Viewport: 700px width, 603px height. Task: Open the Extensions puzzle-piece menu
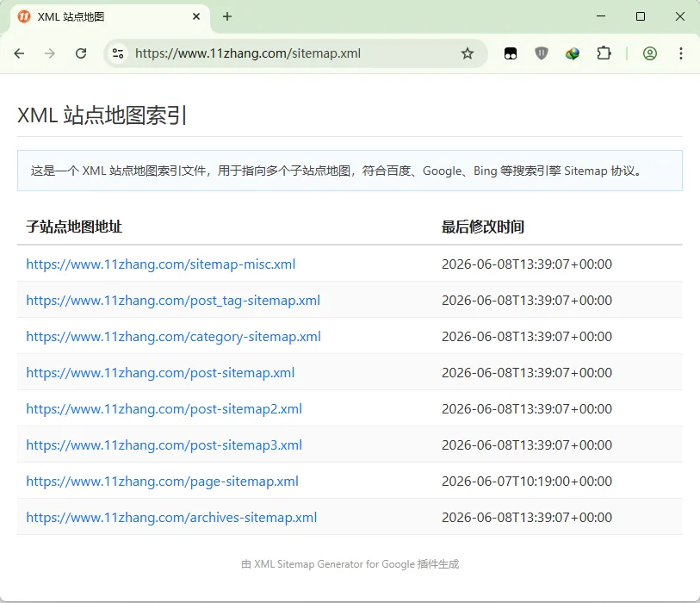point(604,53)
